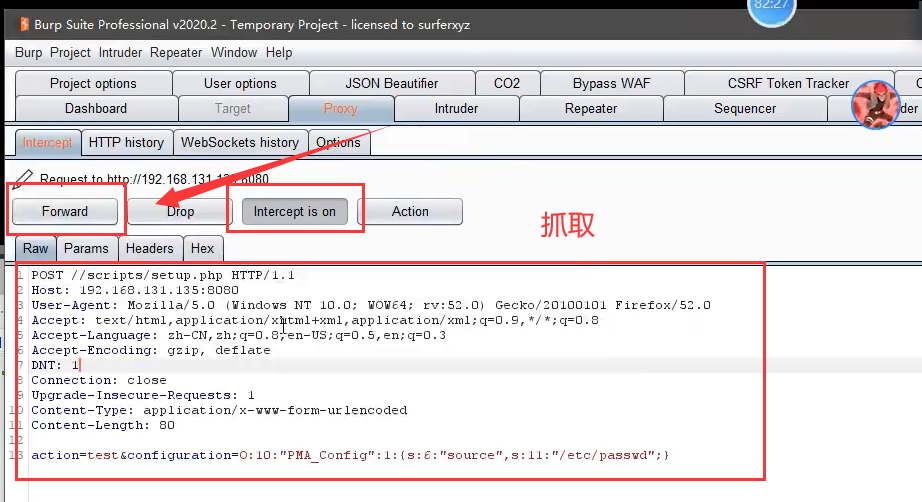Click the DNT: 1 header line
The width and height of the screenshot is (922, 502).
pyautogui.click(x=55, y=365)
